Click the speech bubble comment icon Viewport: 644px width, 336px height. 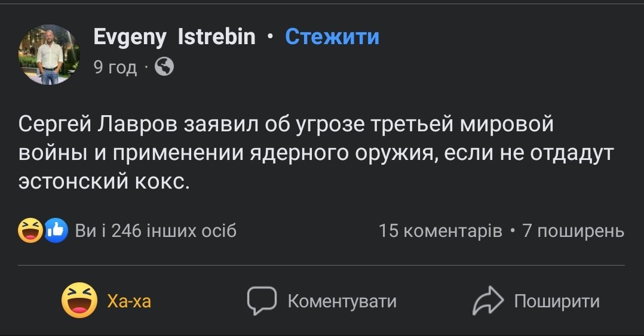coord(262,301)
